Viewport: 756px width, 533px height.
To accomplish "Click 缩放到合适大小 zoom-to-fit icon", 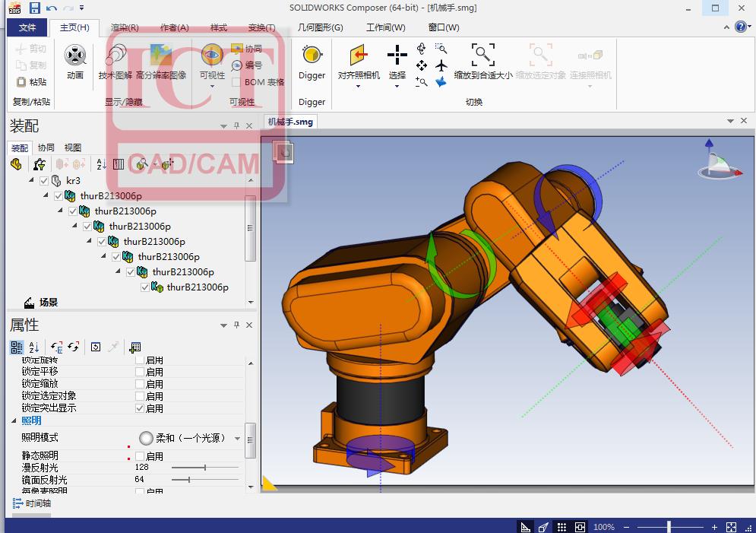I will [x=482, y=56].
